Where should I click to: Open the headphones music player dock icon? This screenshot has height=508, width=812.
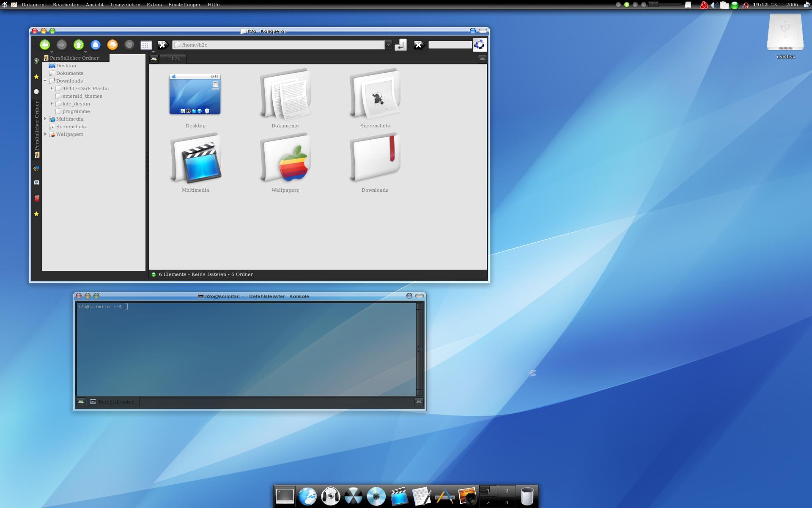[330, 496]
